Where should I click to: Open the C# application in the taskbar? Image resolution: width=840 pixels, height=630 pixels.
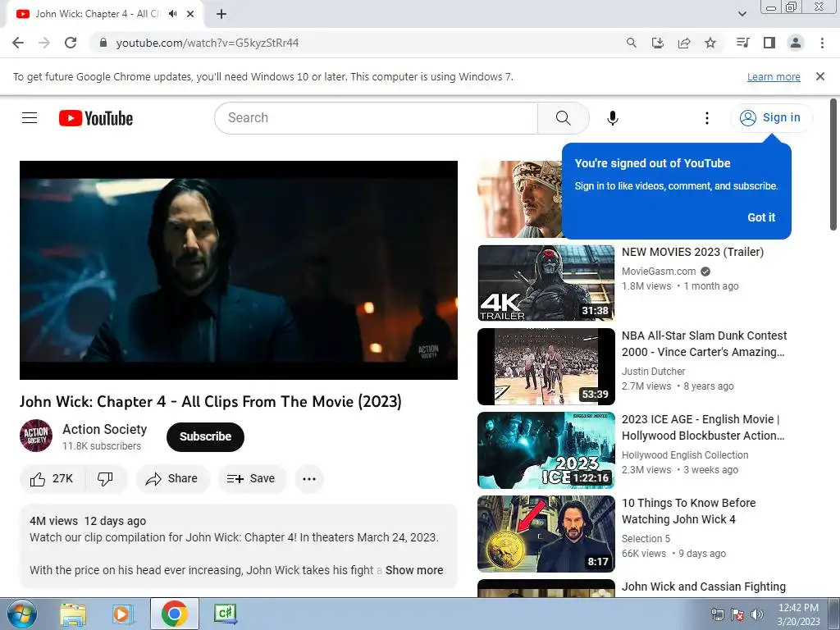coord(226,614)
